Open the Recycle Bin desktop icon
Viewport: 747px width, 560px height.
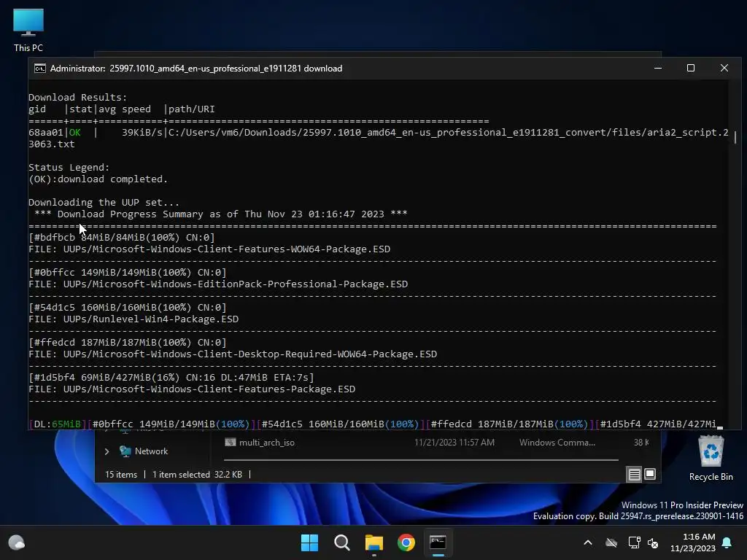click(711, 459)
